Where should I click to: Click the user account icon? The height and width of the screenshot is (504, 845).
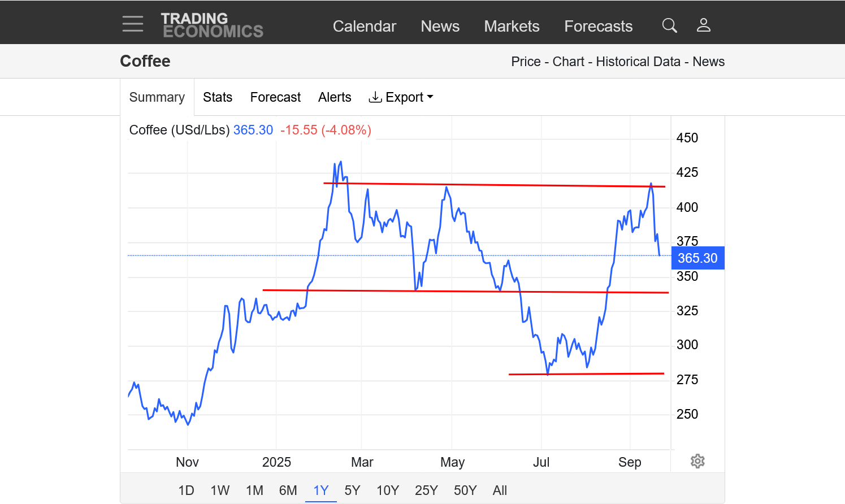pos(703,25)
